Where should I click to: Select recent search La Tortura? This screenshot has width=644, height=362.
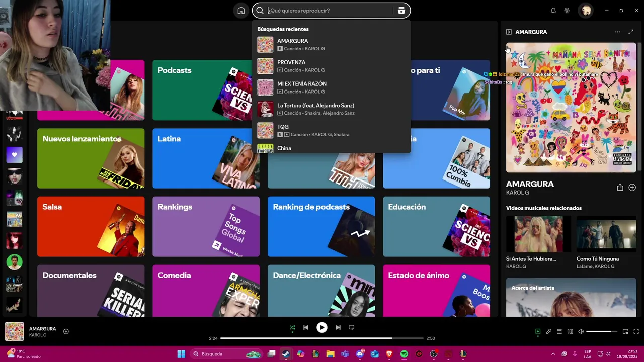coord(331,109)
